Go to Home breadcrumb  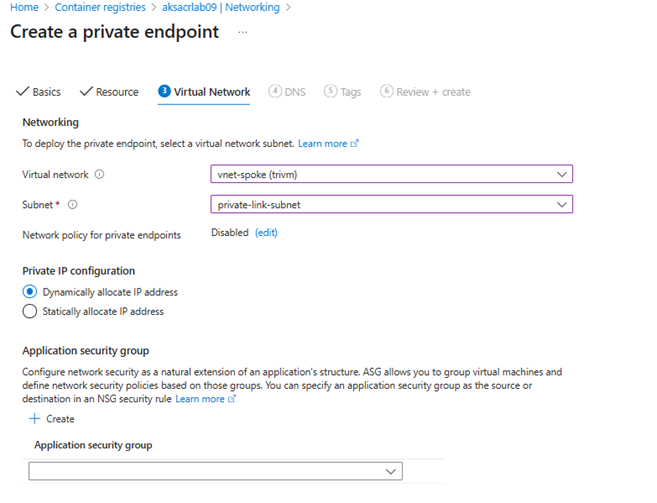pyautogui.click(x=24, y=8)
